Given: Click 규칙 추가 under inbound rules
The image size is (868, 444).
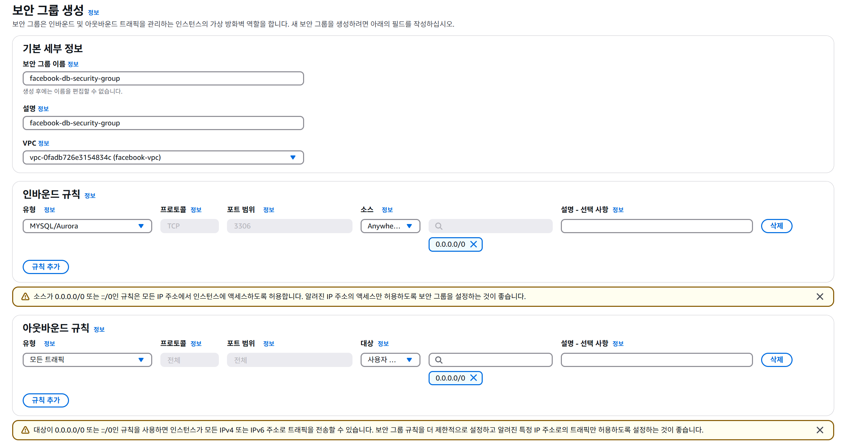Looking at the screenshot, I should pos(46,267).
